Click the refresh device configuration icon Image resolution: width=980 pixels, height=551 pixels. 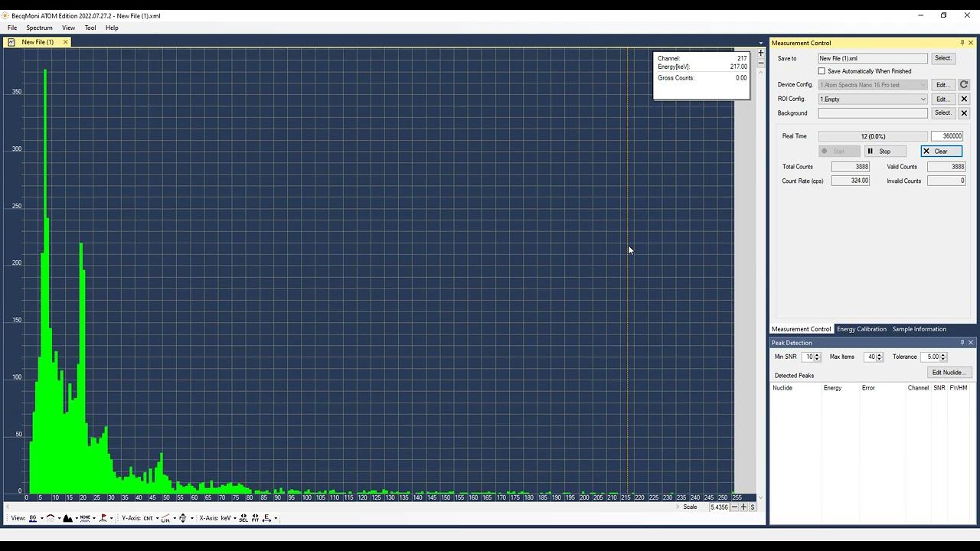[964, 85]
